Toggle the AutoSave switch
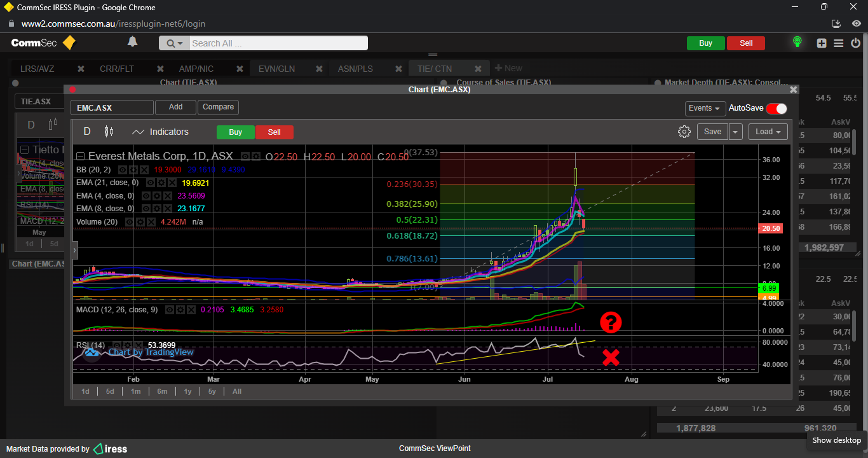 coord(776,108)
